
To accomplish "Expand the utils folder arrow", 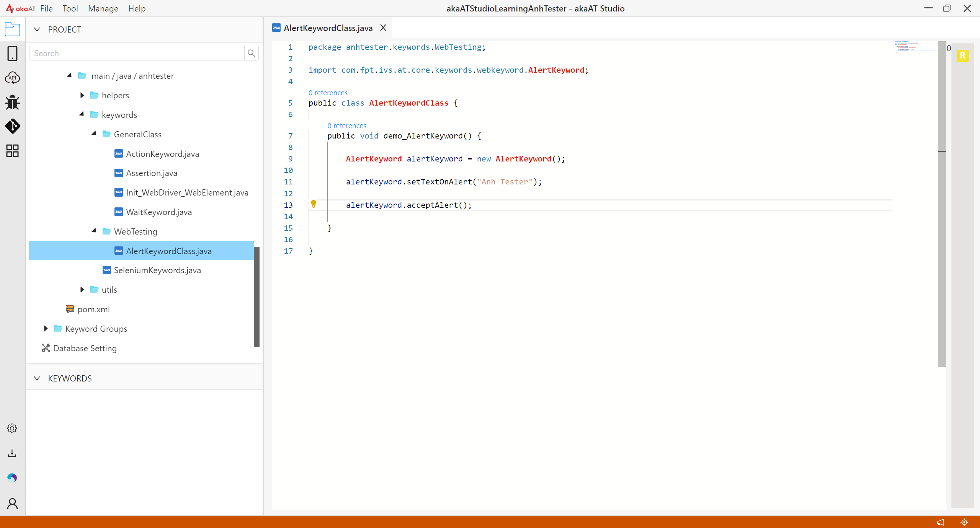I will [82, 290].
